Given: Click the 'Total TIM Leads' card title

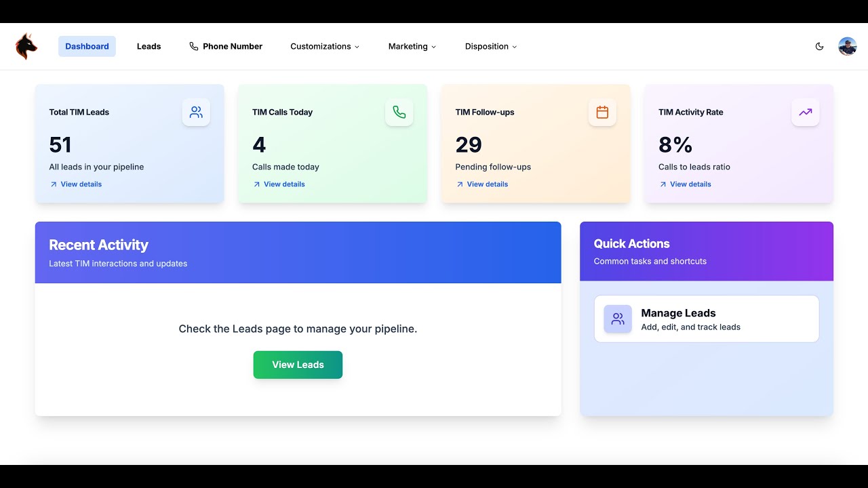Looking at the screenshot, I should click(79, 113).
